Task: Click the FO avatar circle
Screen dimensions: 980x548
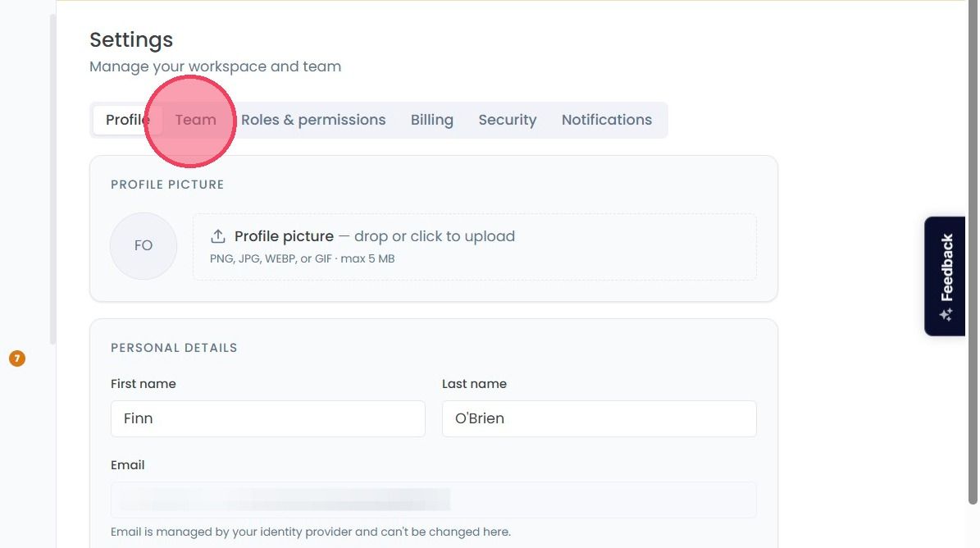Action: [x=144, y=245]
